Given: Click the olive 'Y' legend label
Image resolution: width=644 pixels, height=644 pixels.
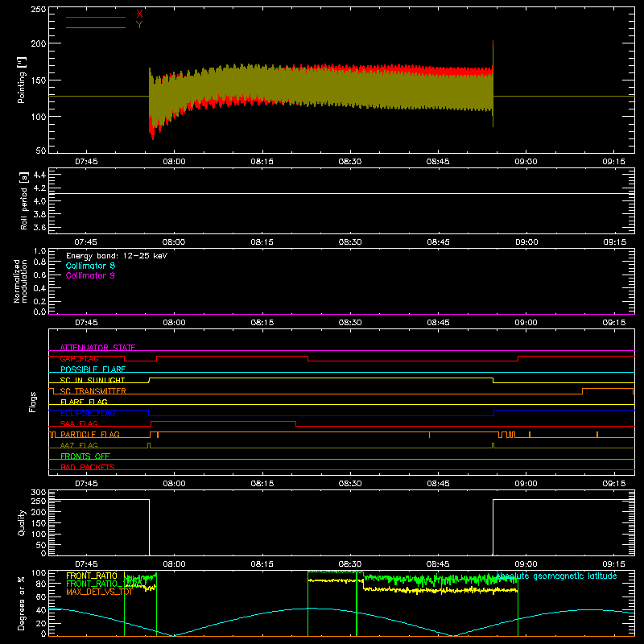Looking at the screenshot, I should [x=139, y=25].
